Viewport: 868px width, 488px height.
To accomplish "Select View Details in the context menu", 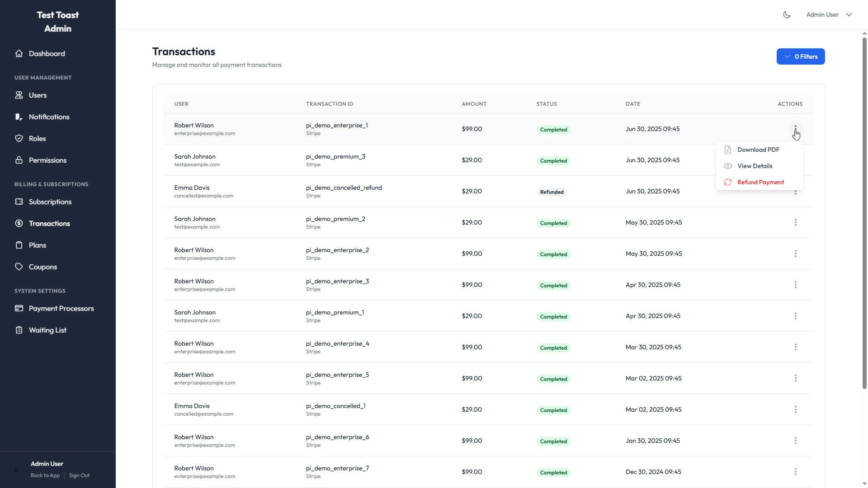I will pos(754,166).
